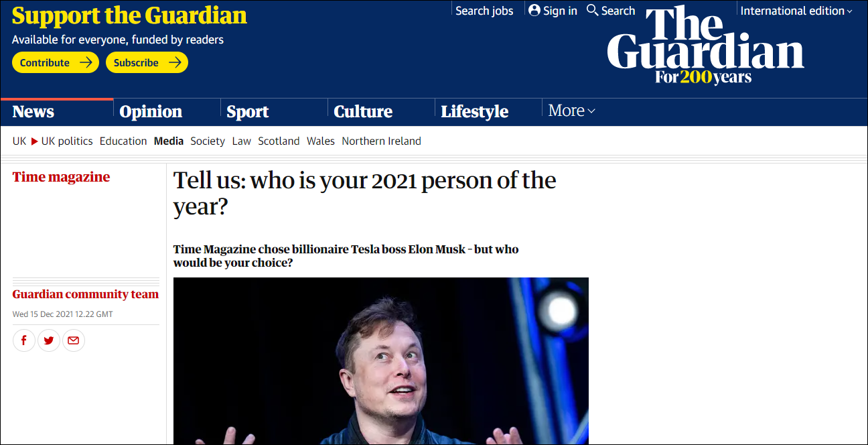Screen dimensions: 868x445
Task: Open Search with magnifier icon
Action: pos(592,11)
